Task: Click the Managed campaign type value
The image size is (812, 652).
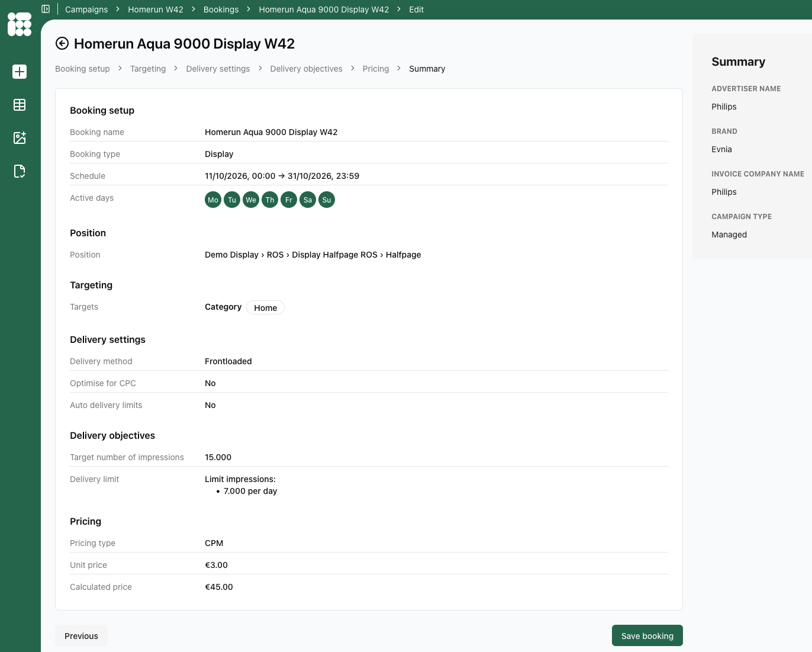Action: [729, 235]
